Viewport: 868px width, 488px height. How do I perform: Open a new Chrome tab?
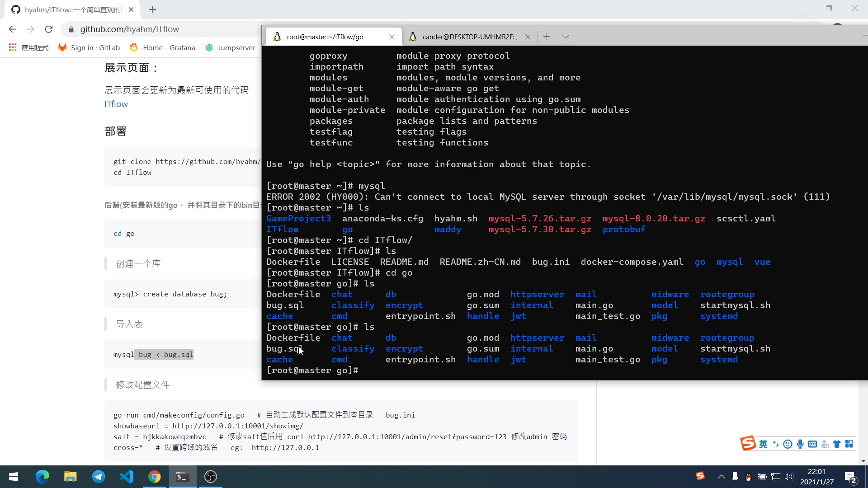[152, 9]
